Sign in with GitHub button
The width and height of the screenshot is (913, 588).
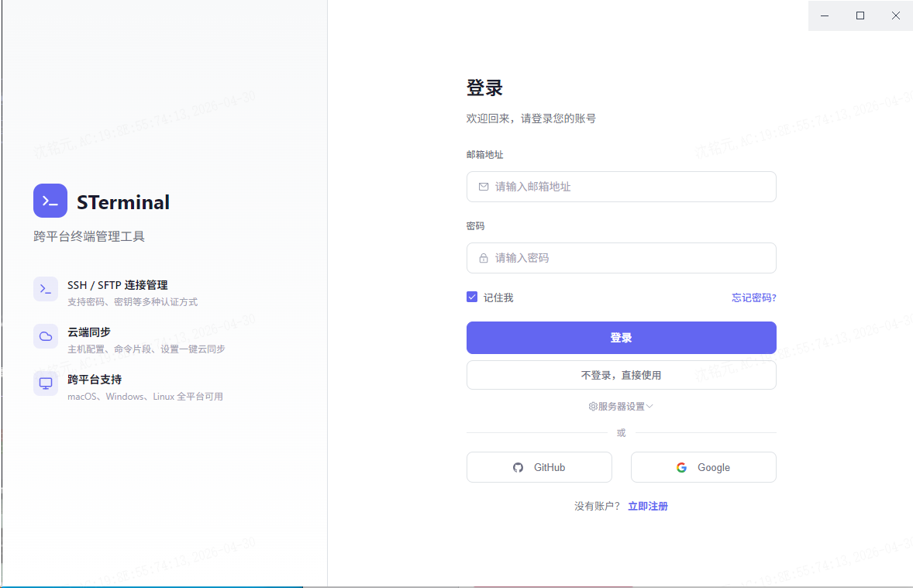(539, 467)
